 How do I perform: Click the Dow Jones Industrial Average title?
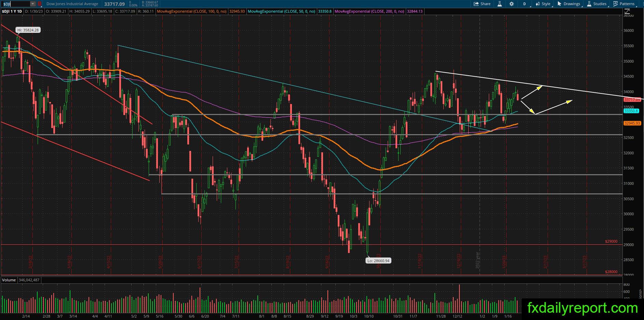coord(72,4)
